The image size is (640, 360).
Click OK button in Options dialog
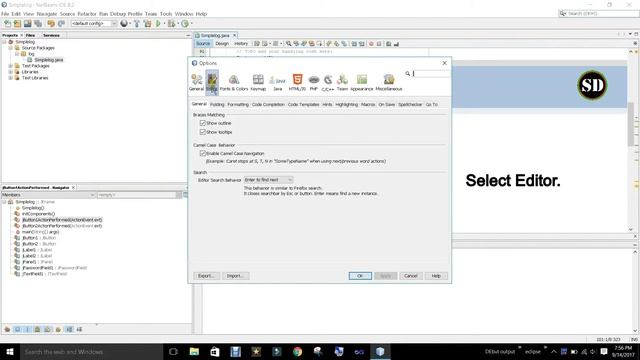pos(360,276)
